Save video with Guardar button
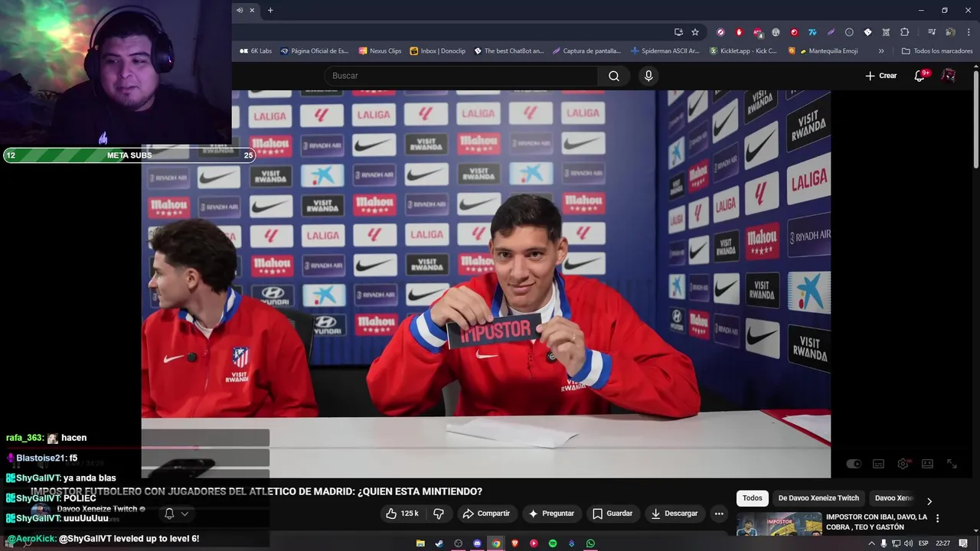 point(612,514)
